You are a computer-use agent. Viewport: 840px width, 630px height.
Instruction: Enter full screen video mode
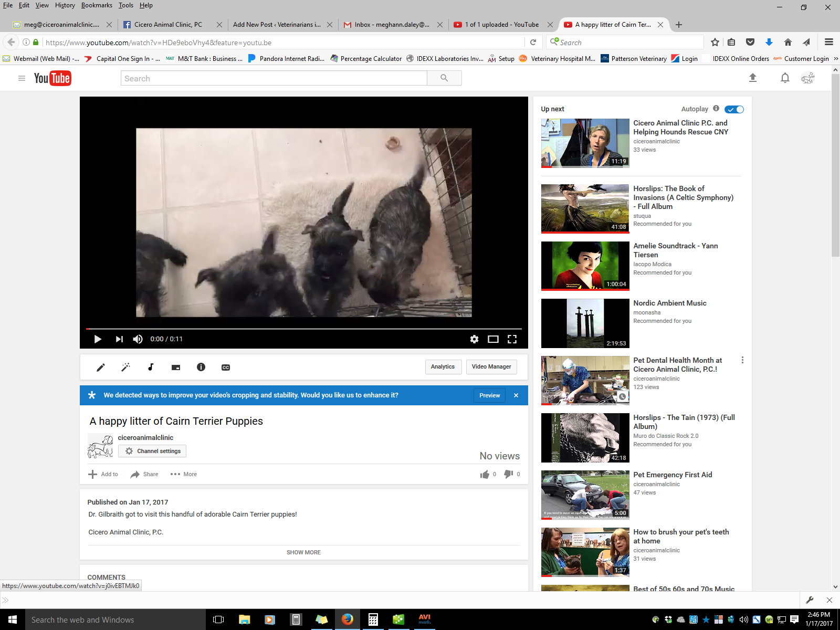pos(512,339)
